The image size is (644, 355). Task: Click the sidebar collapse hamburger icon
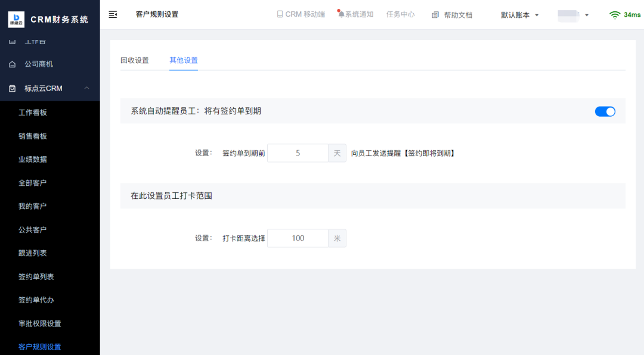113,14
